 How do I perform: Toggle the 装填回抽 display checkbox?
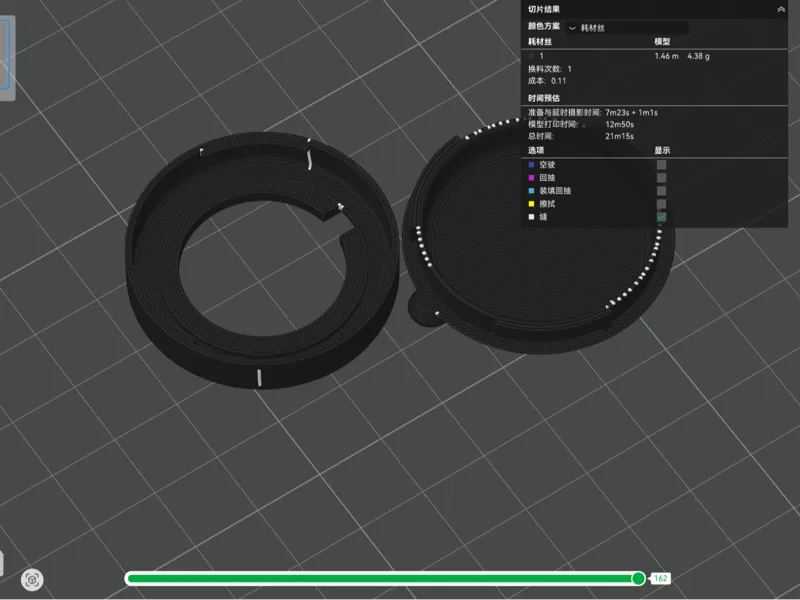tap(661, 191)
